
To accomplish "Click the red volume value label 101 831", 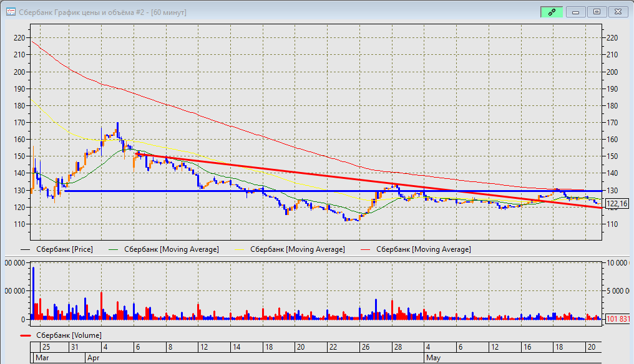I will [617, 319].
